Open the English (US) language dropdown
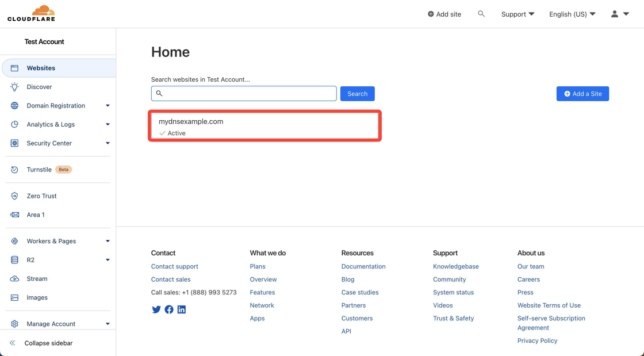The width and height of the screenshot is (644, 356). 572,14
